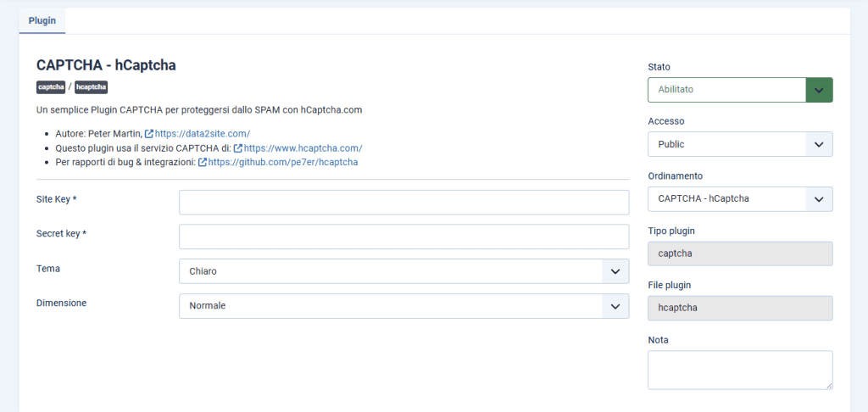Open the Dimensione dropdown showing Normale
This screenshot has width=868, height=412.
pos(403,306)
